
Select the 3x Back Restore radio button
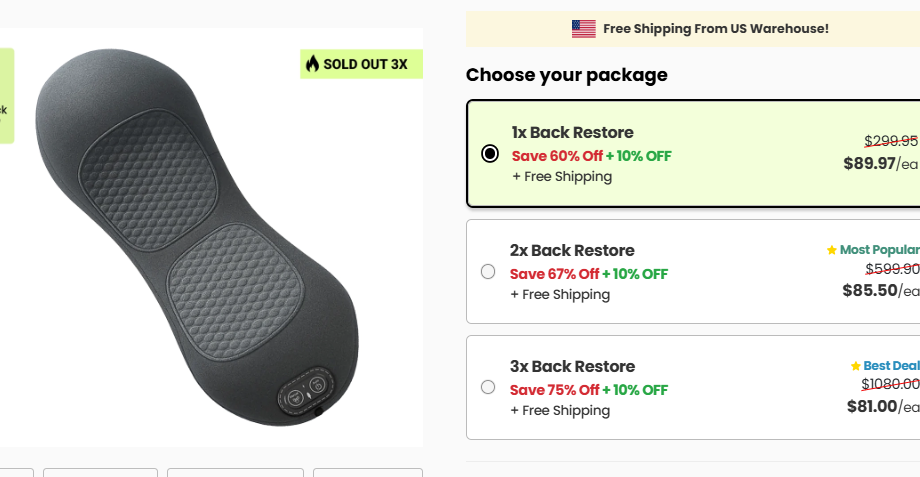488,387
